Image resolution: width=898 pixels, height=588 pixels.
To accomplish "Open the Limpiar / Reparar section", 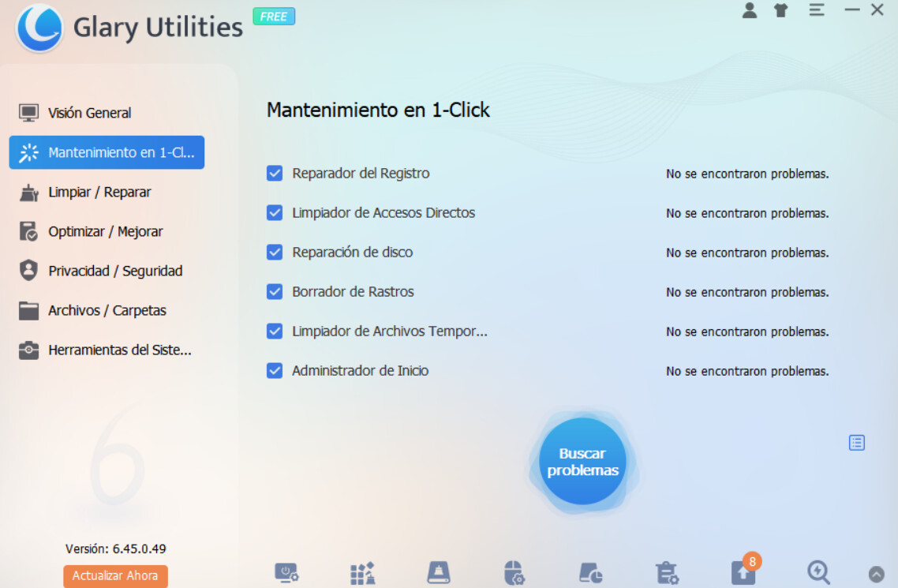I will tap(107, 192).
